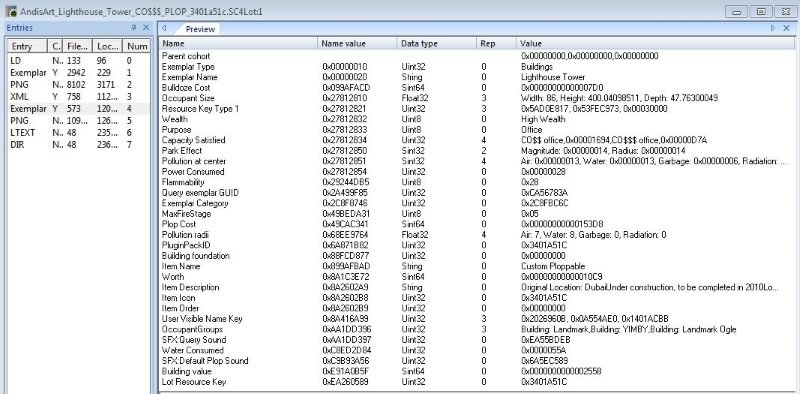This screenshot has height=394, width=800.
Task: Select the Parent cohort property row
Action: coord(477,56)
